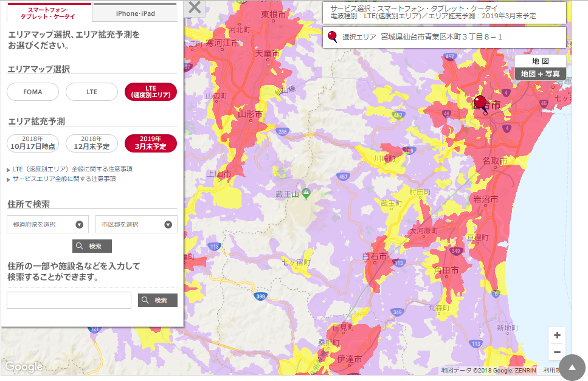Zoom out the map with minus button
The image size is (588, 381).
pos(557,352)
